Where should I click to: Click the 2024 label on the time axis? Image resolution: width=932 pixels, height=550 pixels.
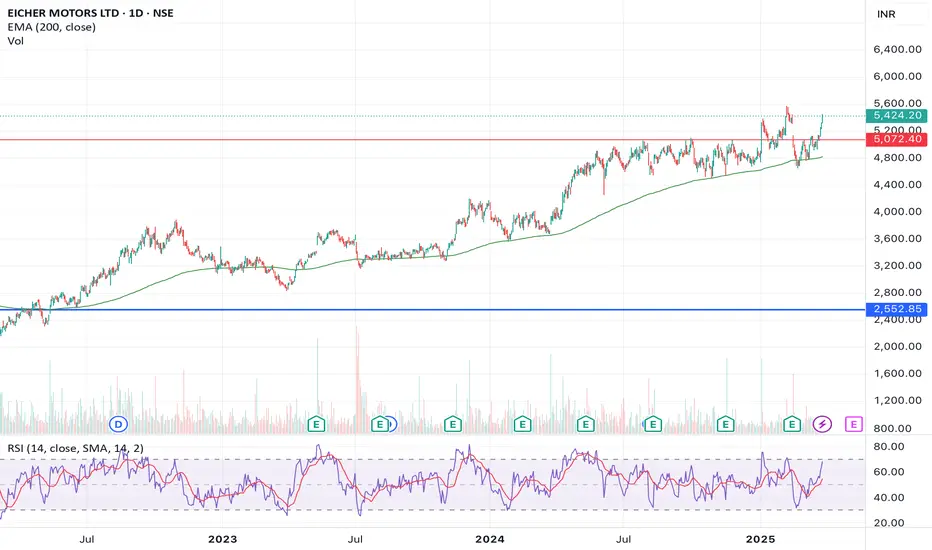(490, 539)
